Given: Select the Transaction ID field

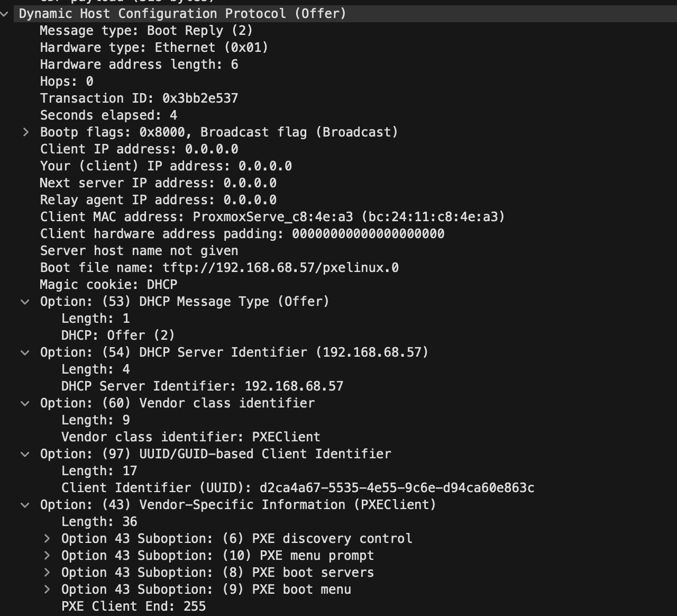Looking at the screenshot, I should tap(139, 98).
